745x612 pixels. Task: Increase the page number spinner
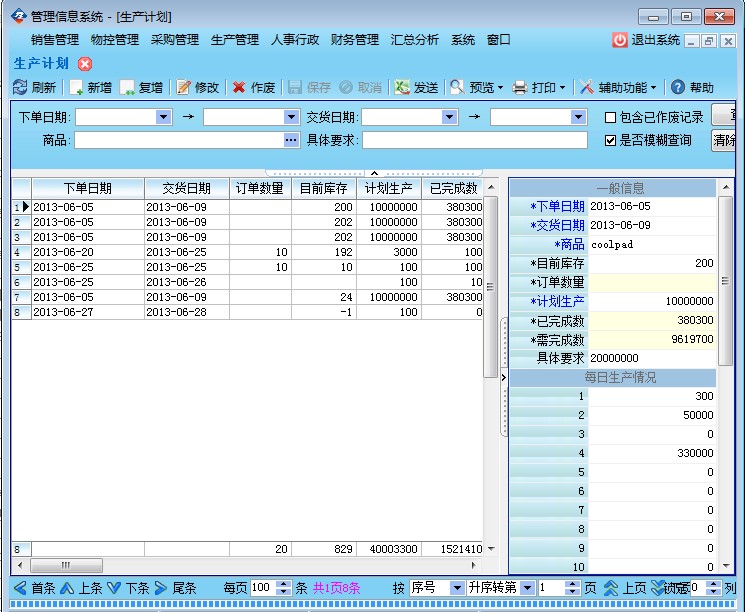pyautogui.click(x=573, y=584)
